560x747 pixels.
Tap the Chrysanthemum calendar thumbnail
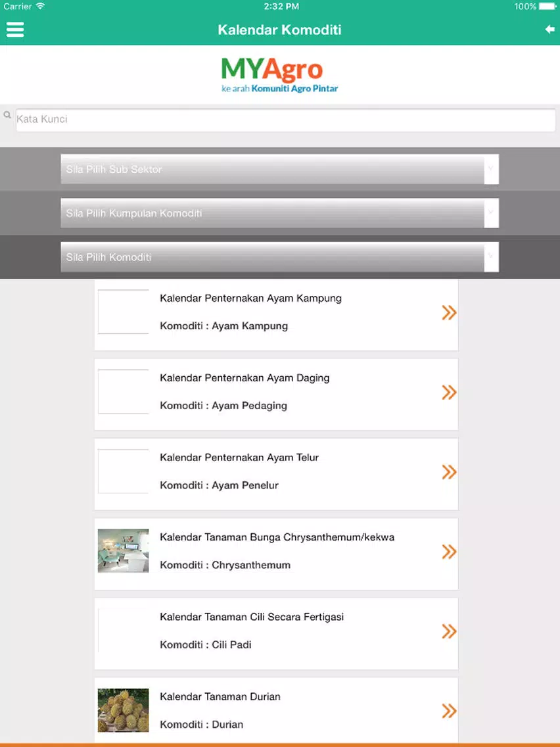tap(124, 551)
